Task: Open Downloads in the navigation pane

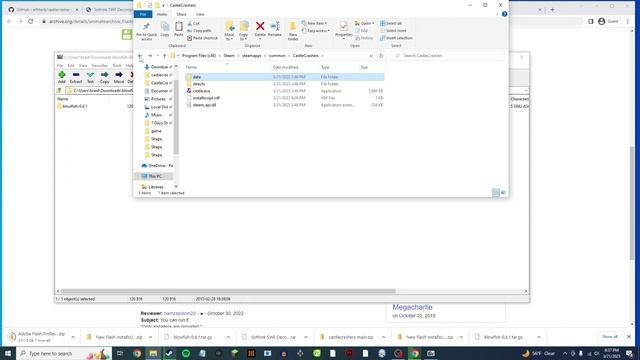Action: [159, 67]
